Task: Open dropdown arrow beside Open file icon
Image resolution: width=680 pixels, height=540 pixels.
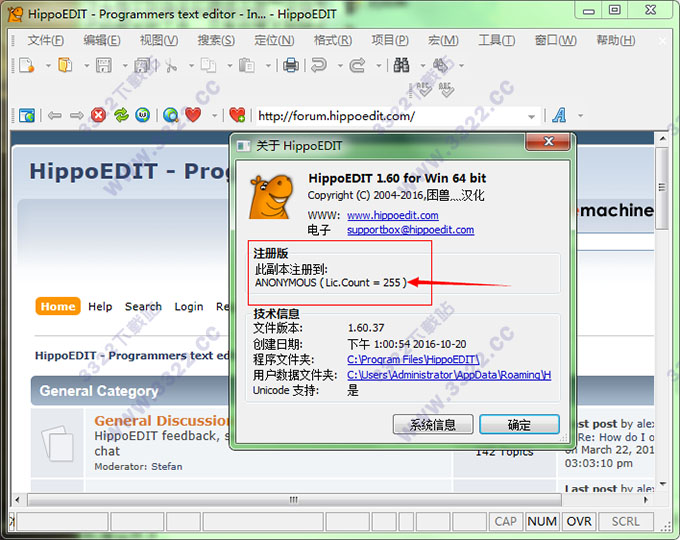Action: tap(86, 66)
